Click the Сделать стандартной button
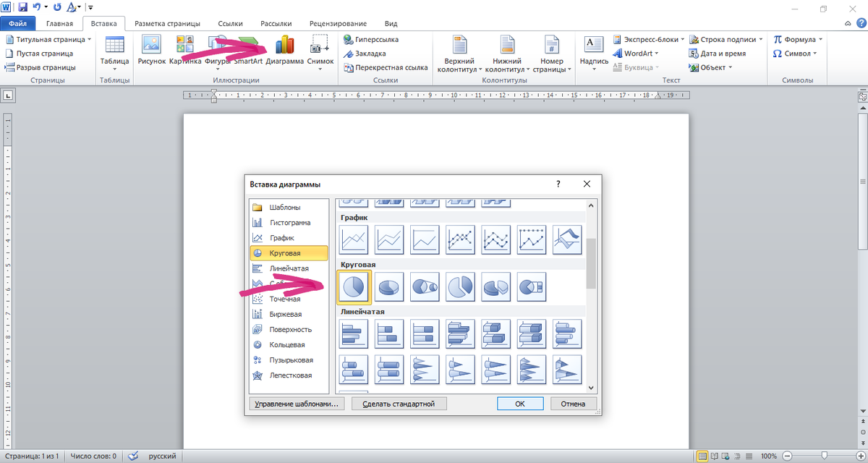 click(399, 404)
